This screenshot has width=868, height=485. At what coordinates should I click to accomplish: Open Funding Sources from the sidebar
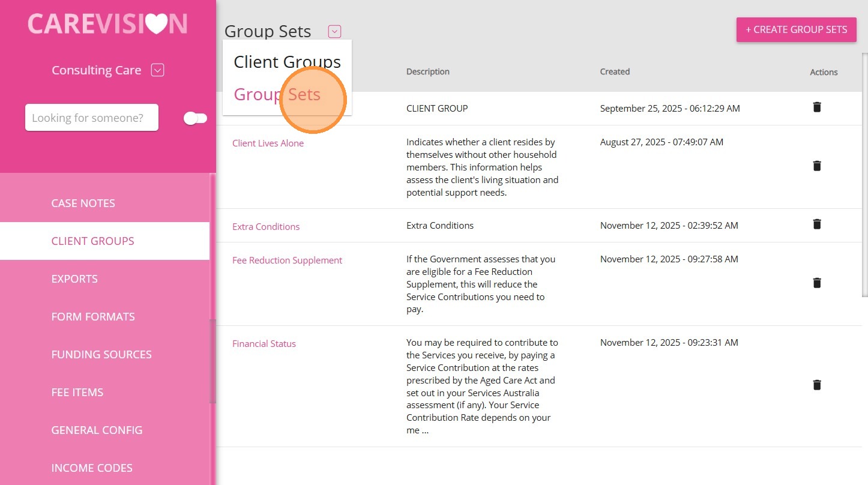click(x=101, y=355)
